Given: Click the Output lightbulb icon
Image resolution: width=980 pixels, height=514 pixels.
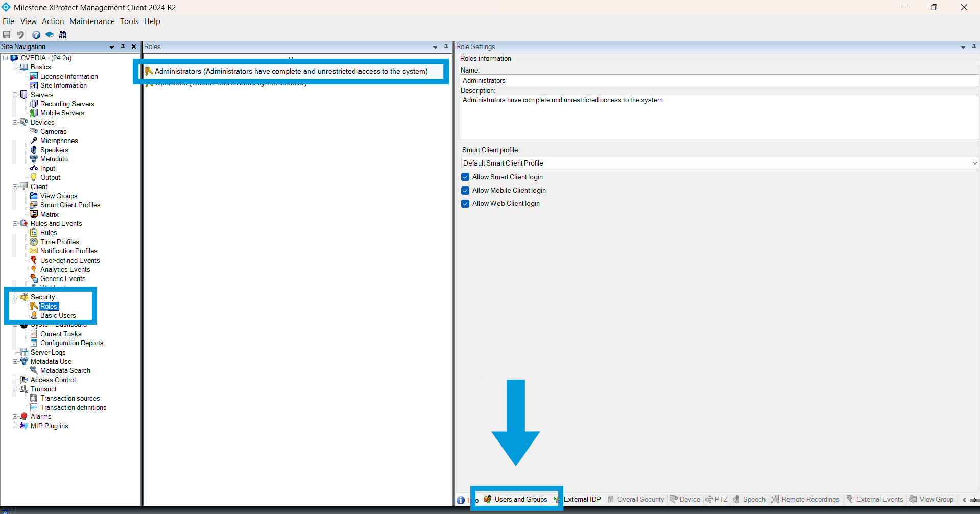Looking at the screenshot, I should (x=34, y=177).
